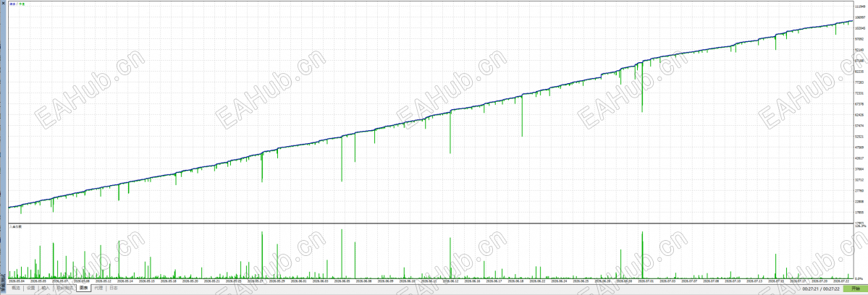868x295 pixels.
Task: Open the 日志 (Journal) tab
Action: point(114,288)
